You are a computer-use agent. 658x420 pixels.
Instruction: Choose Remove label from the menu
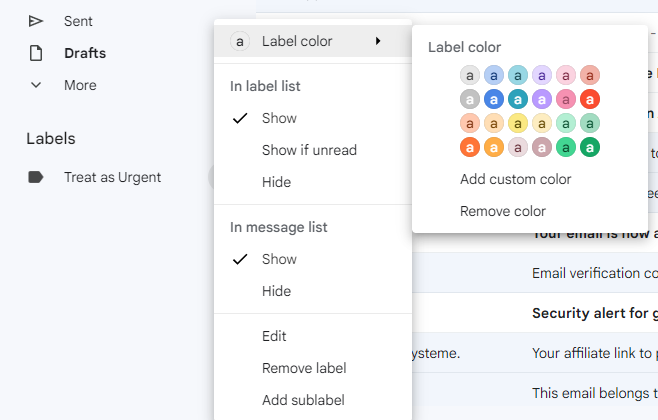303,368
